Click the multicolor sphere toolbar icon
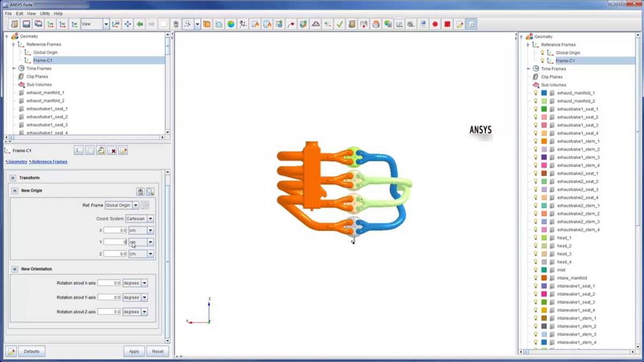Viewport: 644px width, 362px height. [x=231, y=24]
